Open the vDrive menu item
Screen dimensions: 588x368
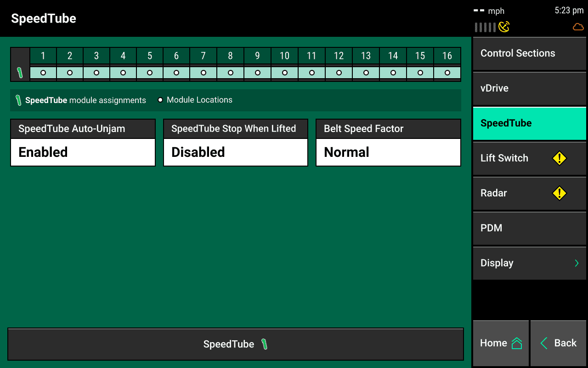(530, 88)
